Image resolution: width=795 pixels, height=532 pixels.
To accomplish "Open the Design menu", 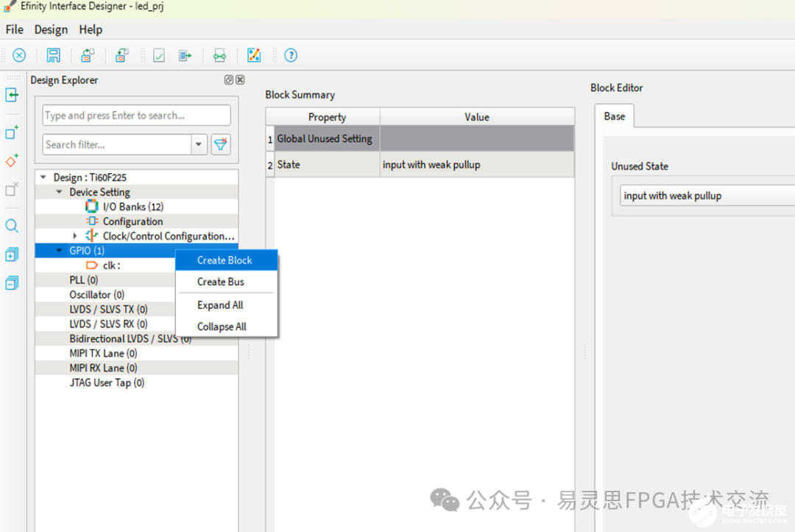I will click(x=51, y=29).
